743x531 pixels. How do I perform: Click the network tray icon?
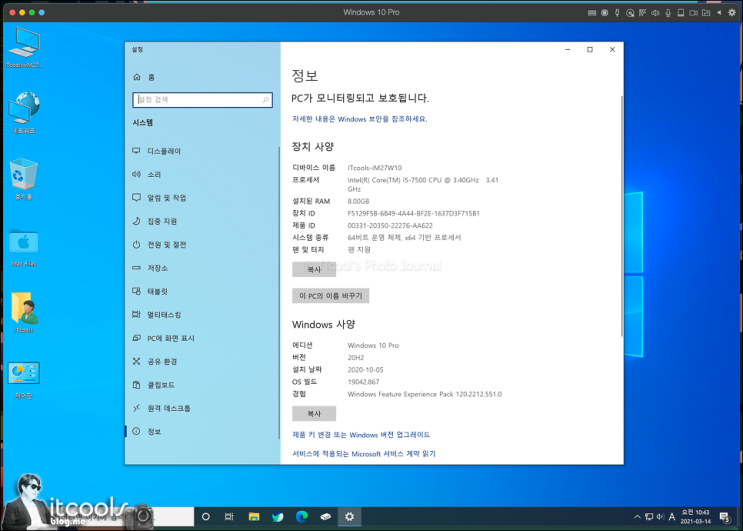(x=649, y=516)
